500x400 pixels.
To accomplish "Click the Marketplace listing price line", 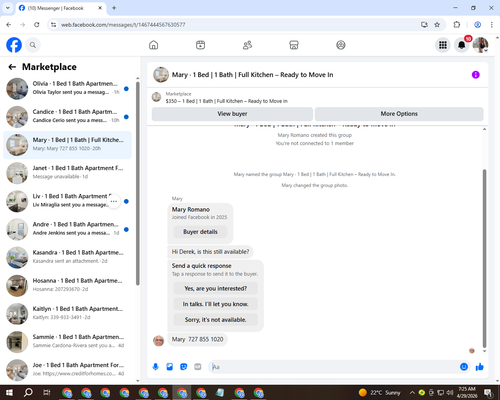I will pos(227,101).
